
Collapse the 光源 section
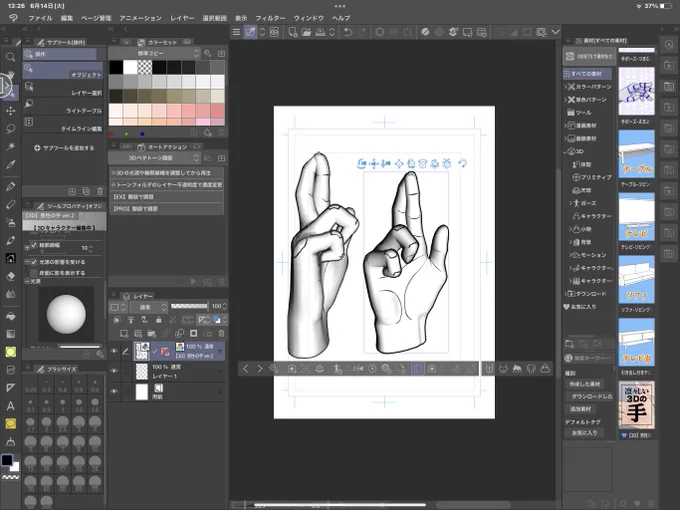pos(27,281)
